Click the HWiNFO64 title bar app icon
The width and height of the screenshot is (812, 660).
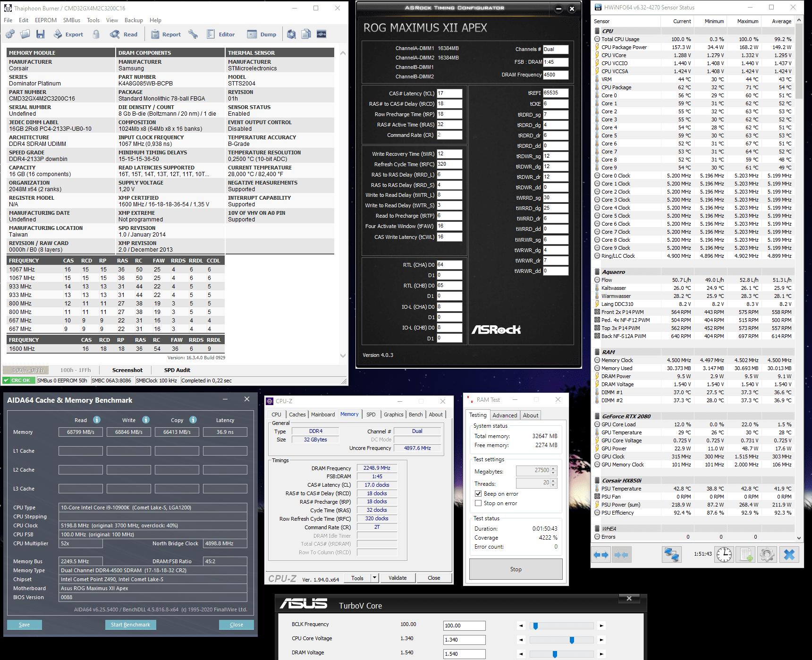pyautogui.click(x=599, y=7)
